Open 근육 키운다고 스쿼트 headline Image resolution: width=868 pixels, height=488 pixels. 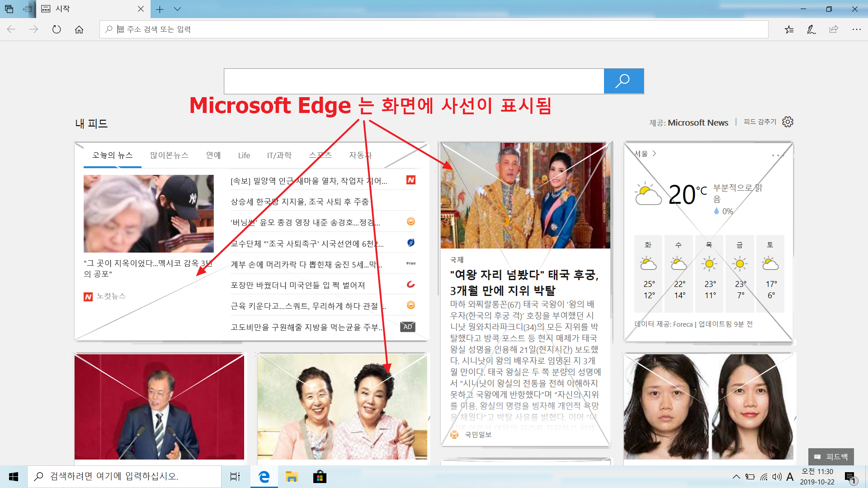[308, 306]
